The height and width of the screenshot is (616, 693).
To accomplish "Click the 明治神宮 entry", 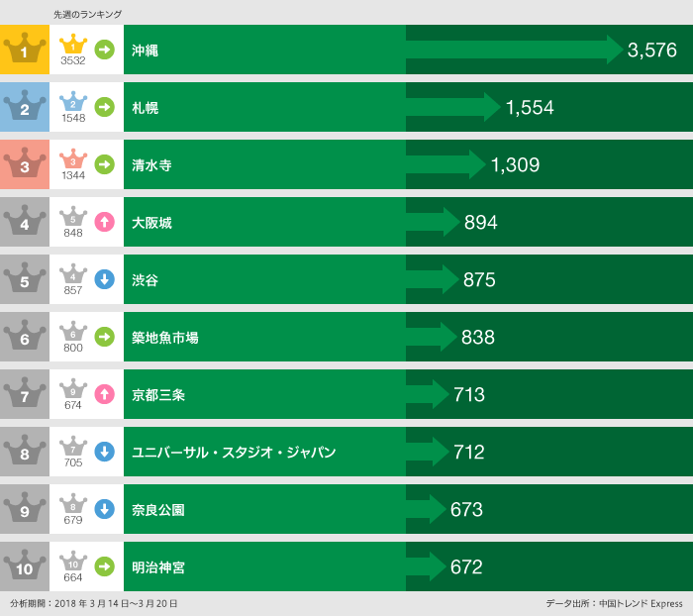I will 158,567.
